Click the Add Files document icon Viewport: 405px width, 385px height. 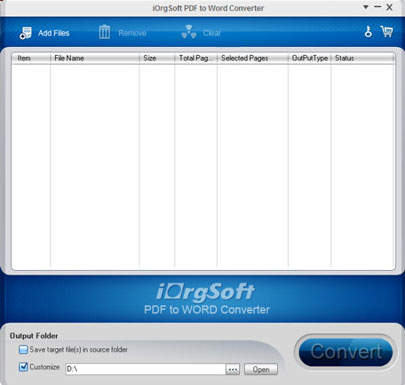coord(26,33)
